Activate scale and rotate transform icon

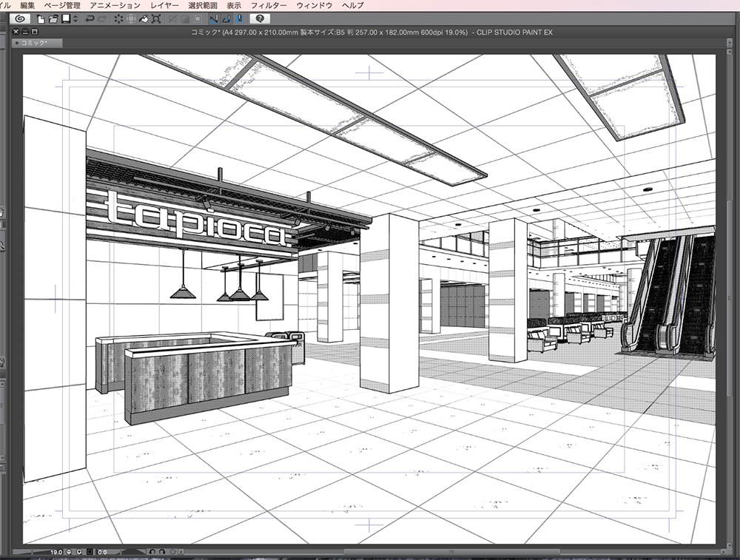pos(156,19)
